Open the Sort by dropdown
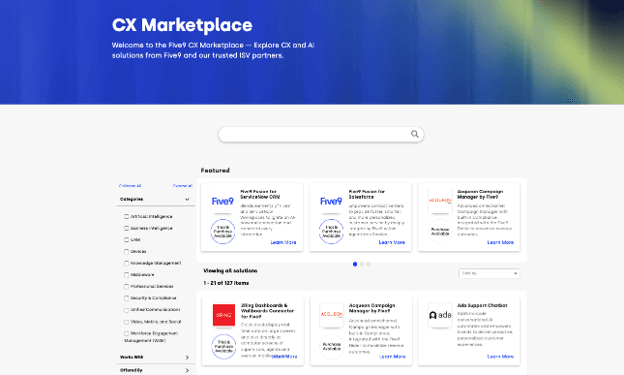624x375 pixels. click(489, 273)
